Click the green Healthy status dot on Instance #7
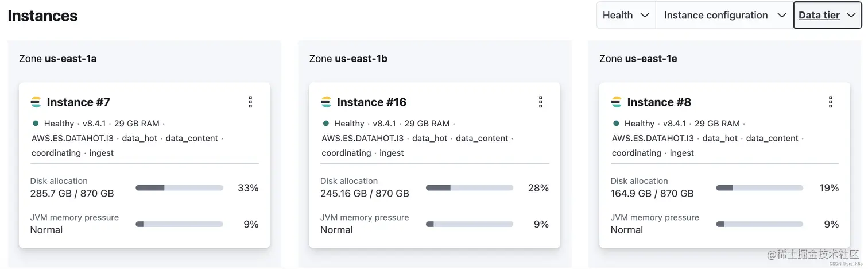Screen dimensions: 868x269 coord(36,123)
